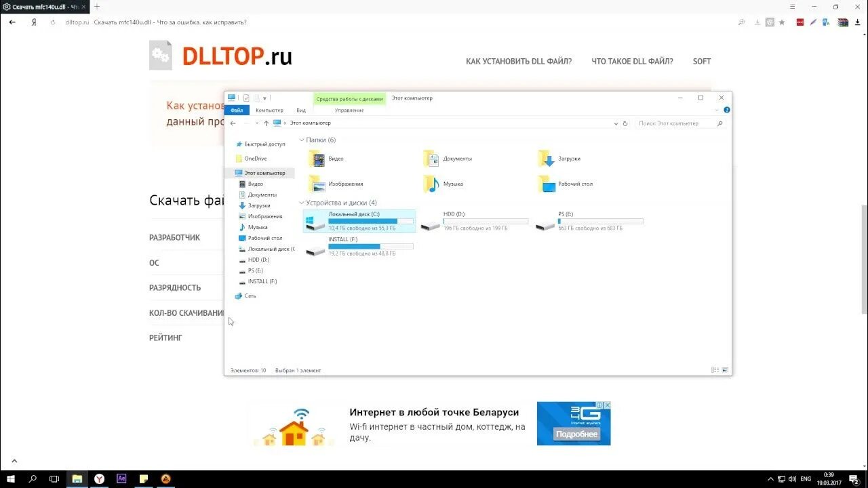This screenshot has width=868, height=488.
Task: Open the SOFT site menu link
Action: tap(702, 61)
